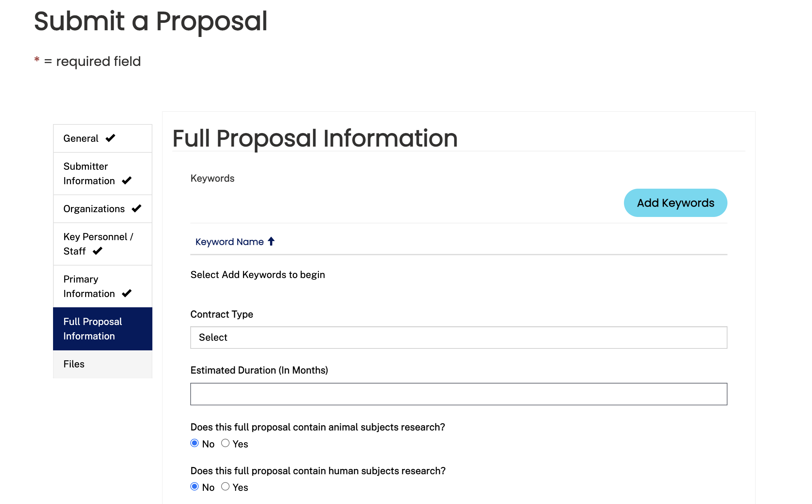
Task: Select No for human subjects research
Action: pos(195,487)
